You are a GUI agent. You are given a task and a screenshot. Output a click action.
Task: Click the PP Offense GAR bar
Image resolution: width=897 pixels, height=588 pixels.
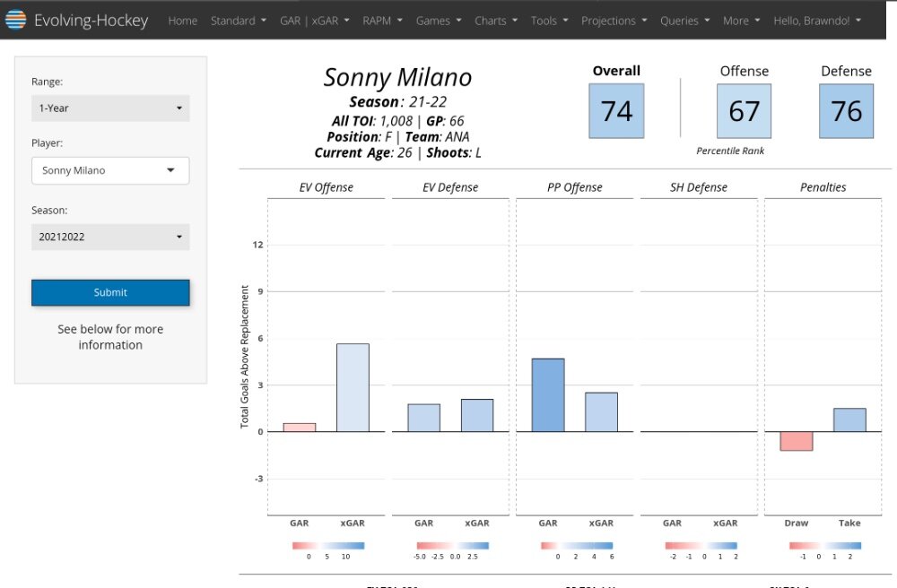tap(548, 395)
